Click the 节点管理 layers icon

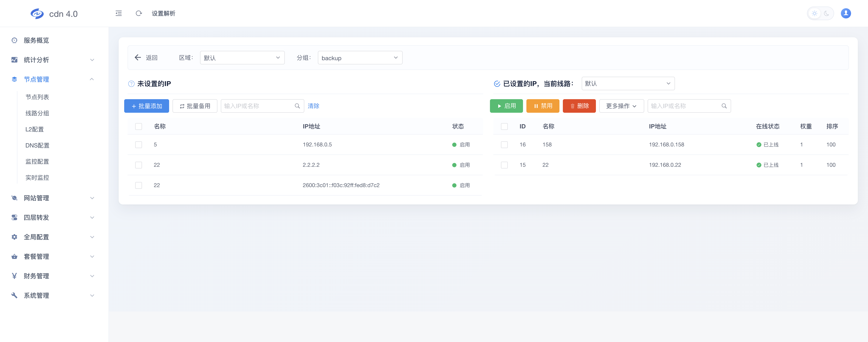click(14, 79)
